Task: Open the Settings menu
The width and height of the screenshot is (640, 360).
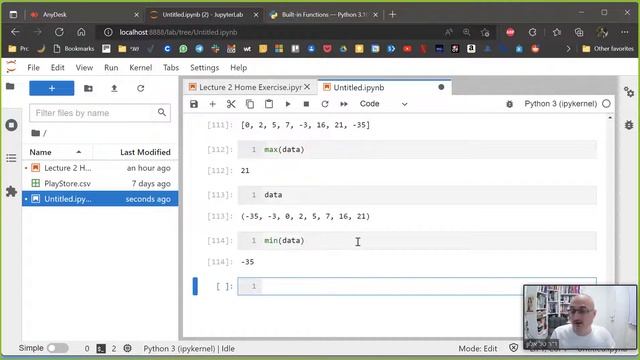Action: 204,68
